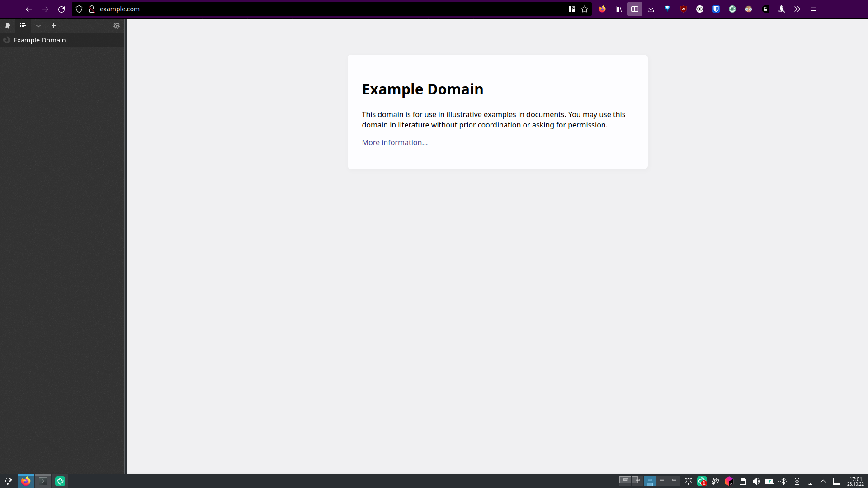
Task: Click the feather tray icon
Action: click(716, 481)
